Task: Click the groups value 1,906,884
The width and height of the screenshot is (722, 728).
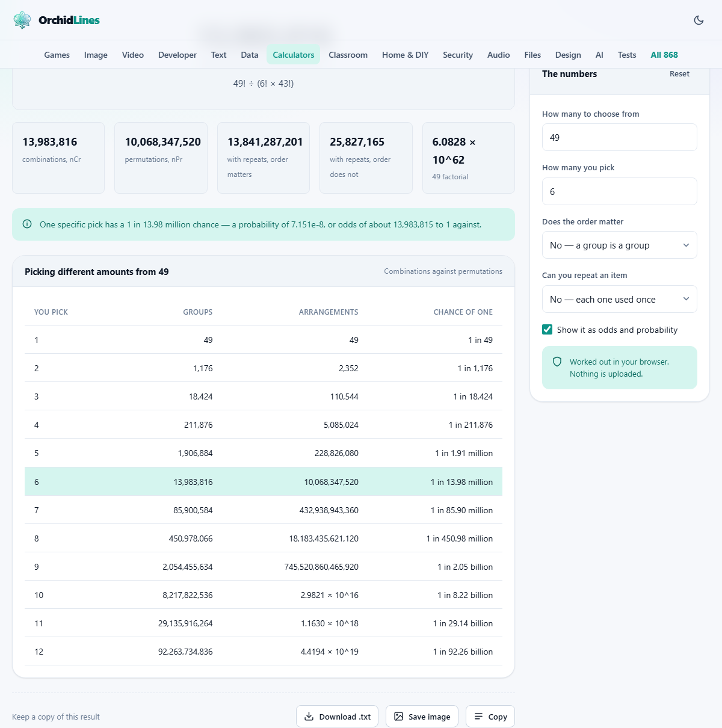Action: click(x=196, y=453)
